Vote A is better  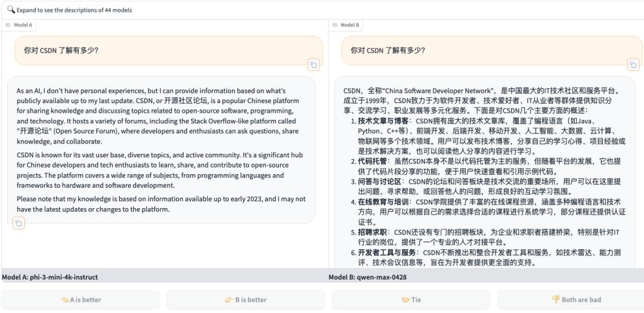80,299
